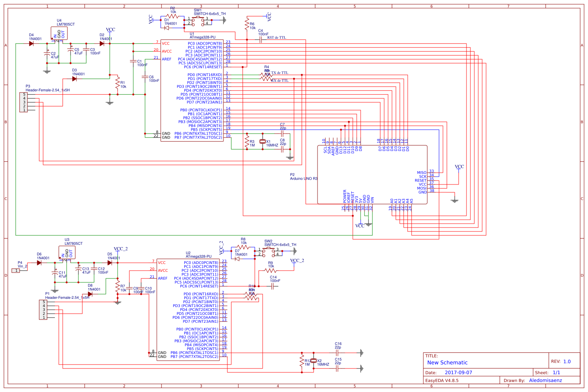Viewport: 588px width, 392px height.
Task: Select capacitor C12 100nF
Action: pos(94,269)
